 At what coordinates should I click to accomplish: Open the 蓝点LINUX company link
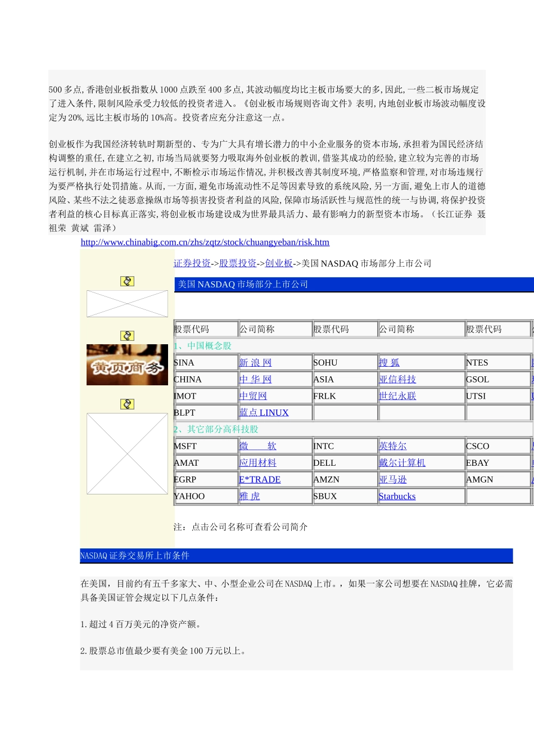pos(264,412)
